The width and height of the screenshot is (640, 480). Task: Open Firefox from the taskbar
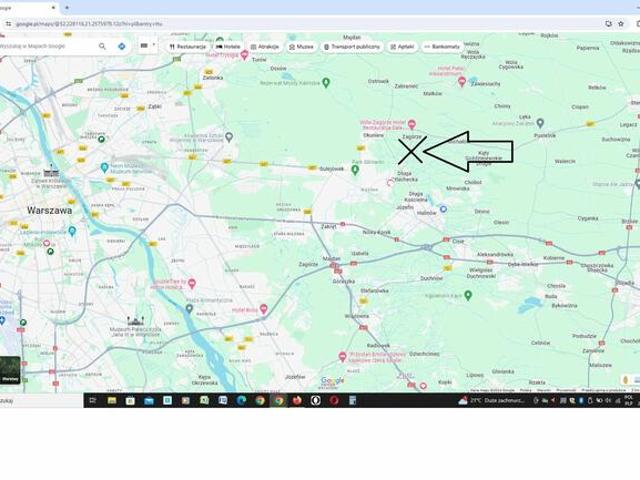tap(297, 401)
